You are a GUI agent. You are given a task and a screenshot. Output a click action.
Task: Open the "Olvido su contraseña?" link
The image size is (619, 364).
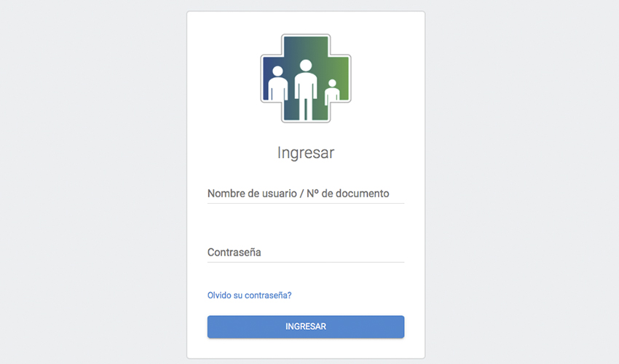250,296
